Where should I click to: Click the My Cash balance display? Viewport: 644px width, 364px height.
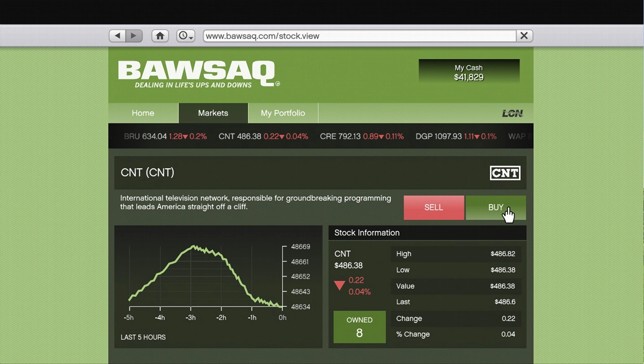pyautogui.click(x=468, y=72)
